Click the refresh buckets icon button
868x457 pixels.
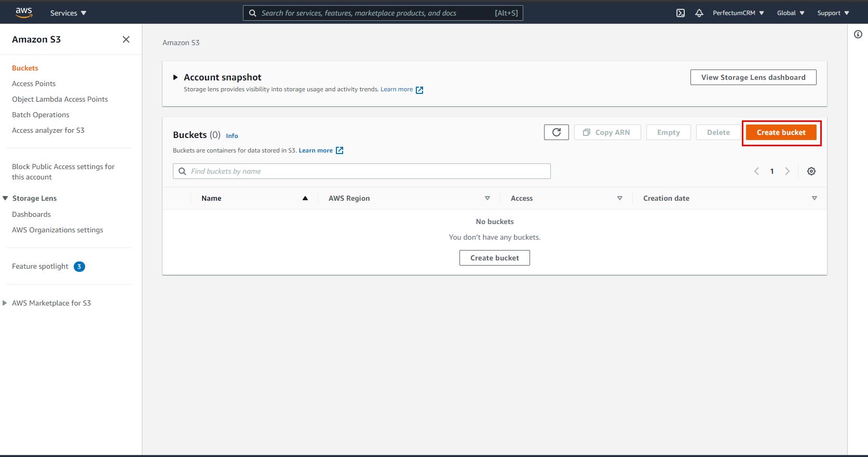click(557, 132)
